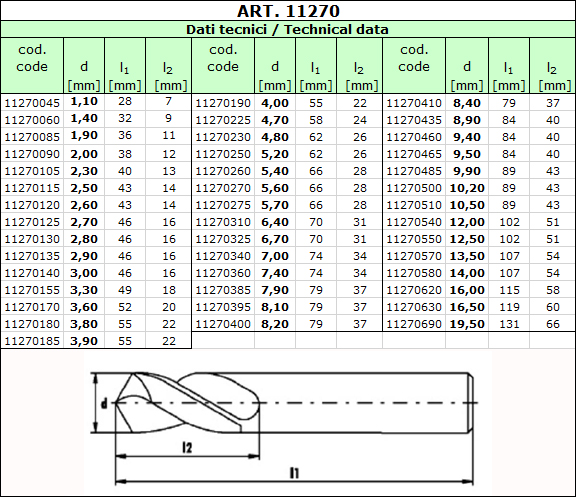Click code 11270310 in middle column
Screen dimensions: 576x497
pos(223,222)
